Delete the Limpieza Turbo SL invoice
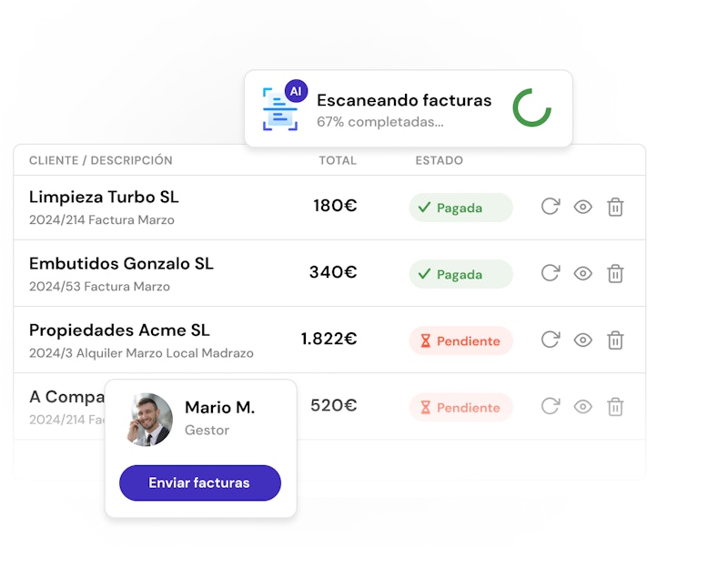 click(615, 207)
